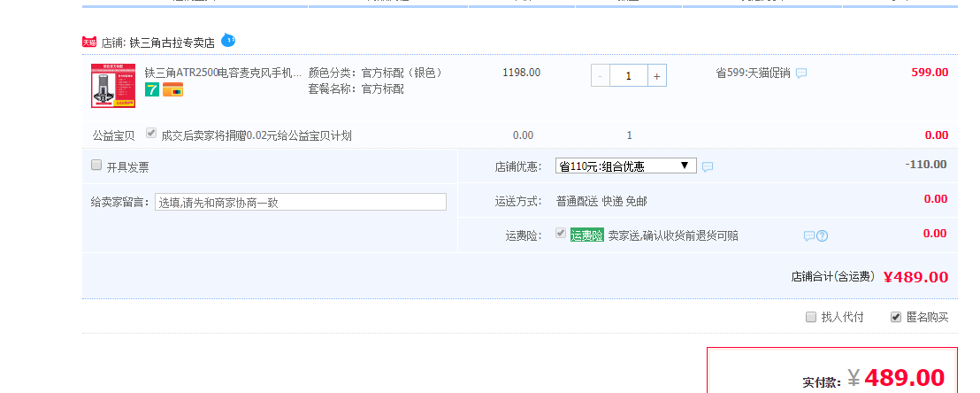Toggle the 运费险 shipping insurance checkbox
The image size is (980, 393).
(x=561, y=234)
